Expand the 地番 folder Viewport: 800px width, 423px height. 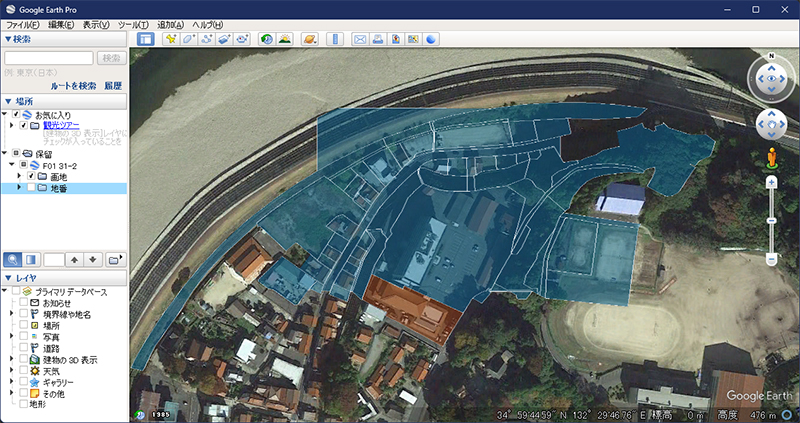click(x=20, y=188)
